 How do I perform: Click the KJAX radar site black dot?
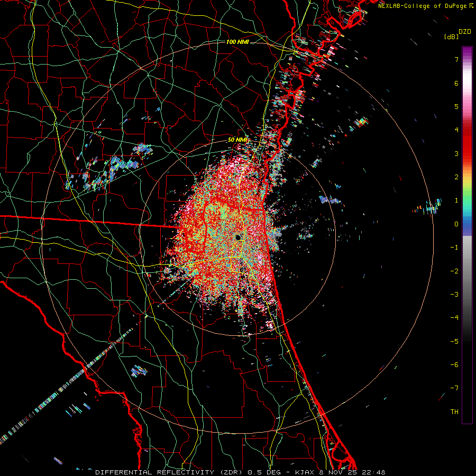pos(238,237)
